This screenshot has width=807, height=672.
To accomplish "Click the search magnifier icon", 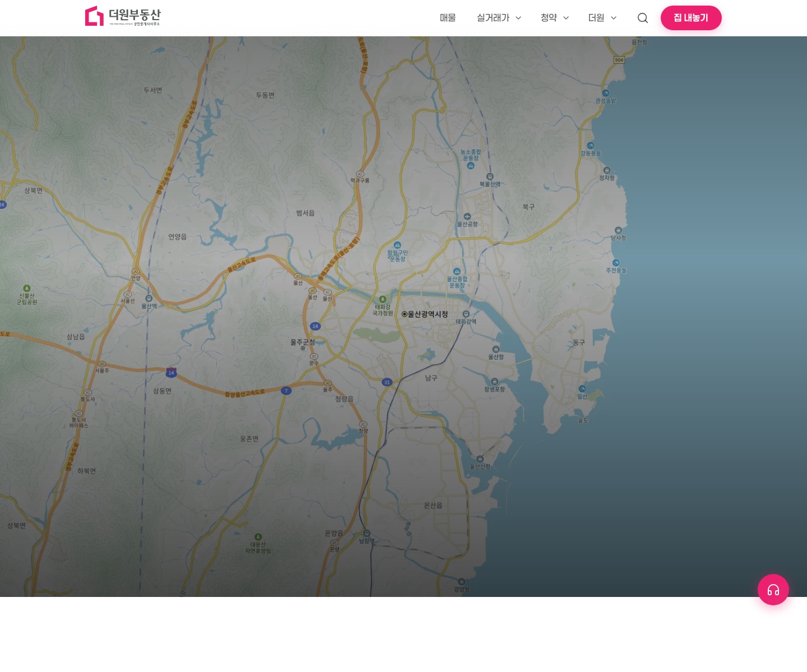I will point(643,18).
